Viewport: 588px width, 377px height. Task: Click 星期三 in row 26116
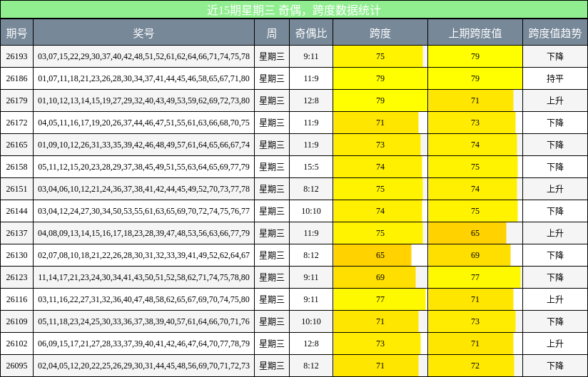(272, 299)
